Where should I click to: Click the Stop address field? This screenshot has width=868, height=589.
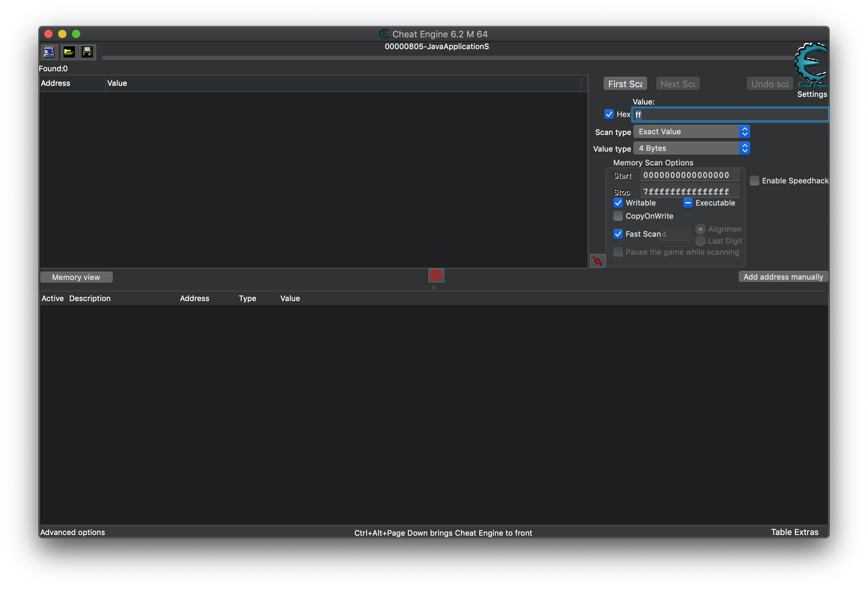coord(689,192)
